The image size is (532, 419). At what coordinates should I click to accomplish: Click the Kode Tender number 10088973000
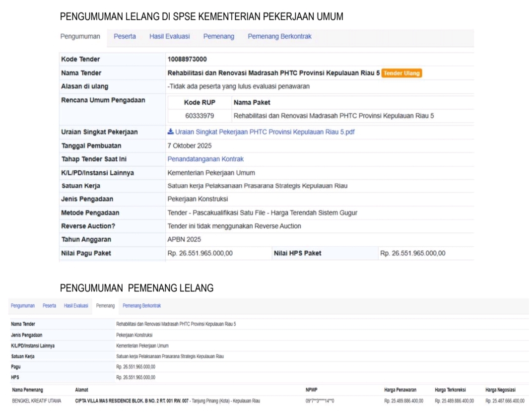(x=187, y=59)
